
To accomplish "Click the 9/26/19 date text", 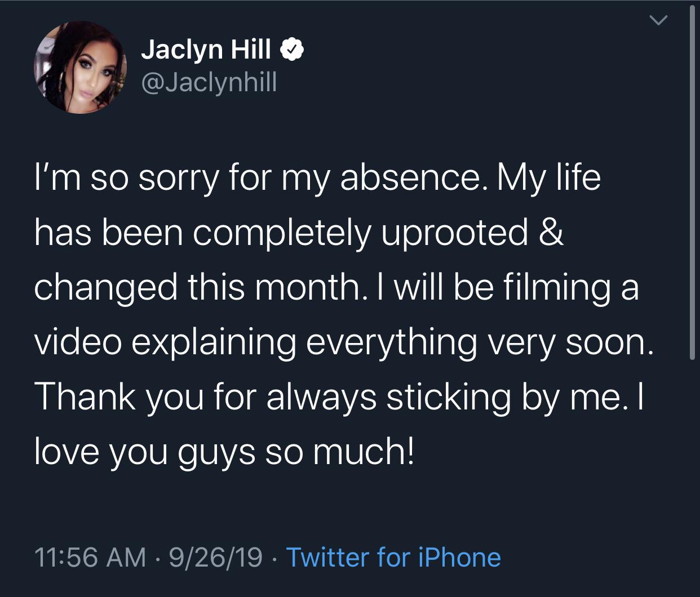I will point(216,558).
